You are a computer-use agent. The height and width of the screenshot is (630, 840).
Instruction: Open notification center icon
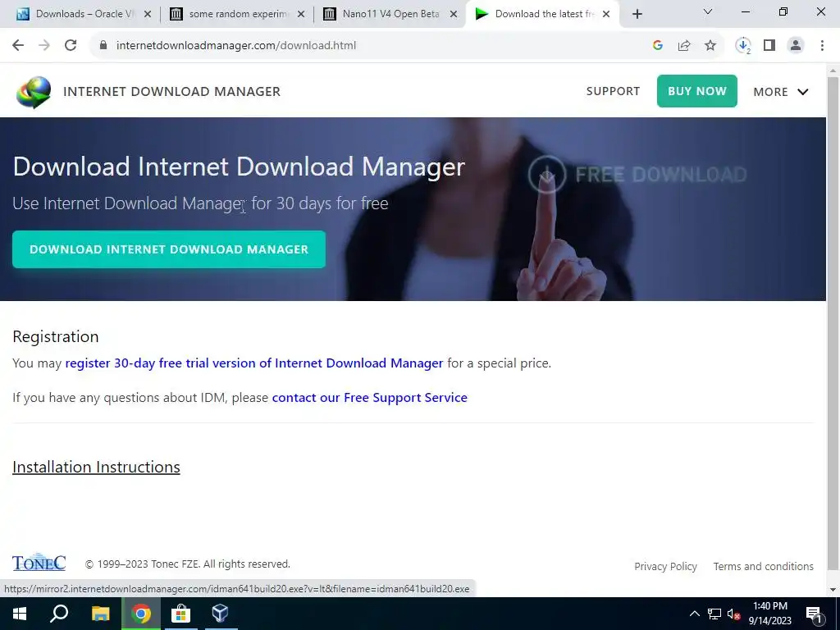[x=813, y=614]
